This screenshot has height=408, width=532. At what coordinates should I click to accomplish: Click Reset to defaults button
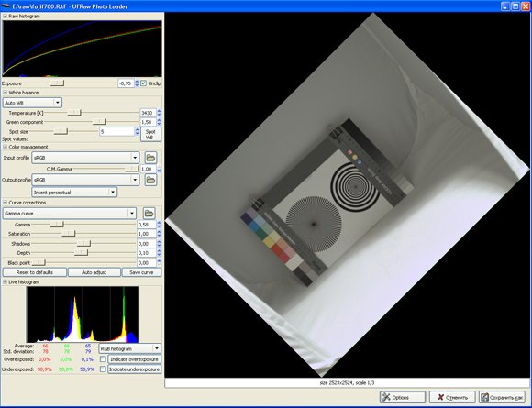pyautogui.click(x=35, y=272)
